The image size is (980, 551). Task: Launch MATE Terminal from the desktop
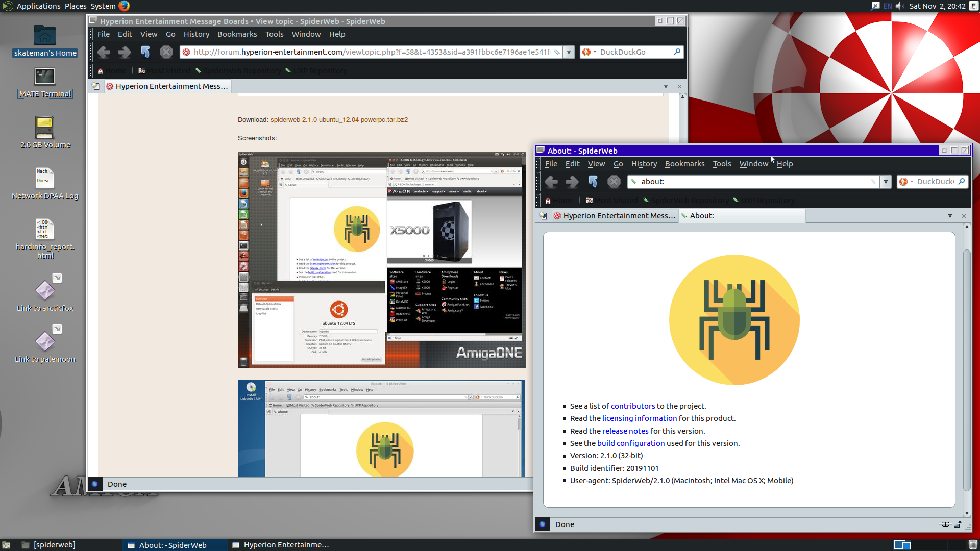45,83
